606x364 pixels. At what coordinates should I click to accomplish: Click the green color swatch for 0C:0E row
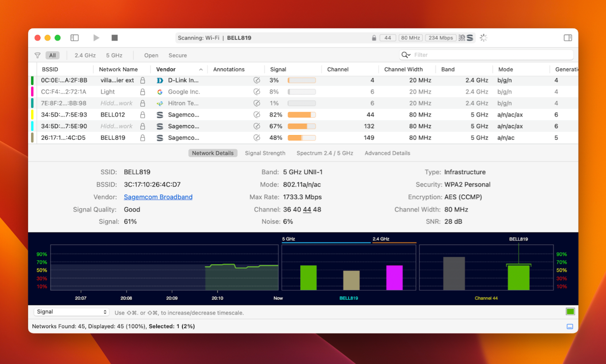(x=32, y=80)
